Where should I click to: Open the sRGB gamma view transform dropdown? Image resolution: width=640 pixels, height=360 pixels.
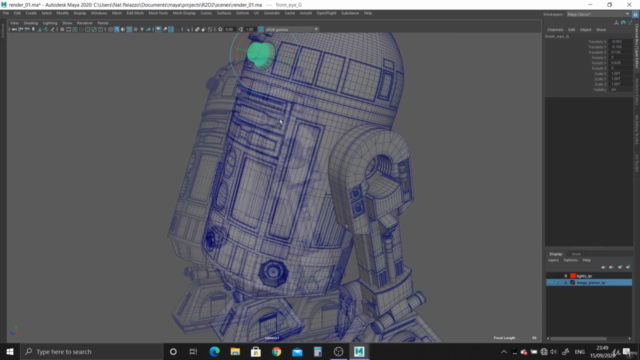pos(291,29)
